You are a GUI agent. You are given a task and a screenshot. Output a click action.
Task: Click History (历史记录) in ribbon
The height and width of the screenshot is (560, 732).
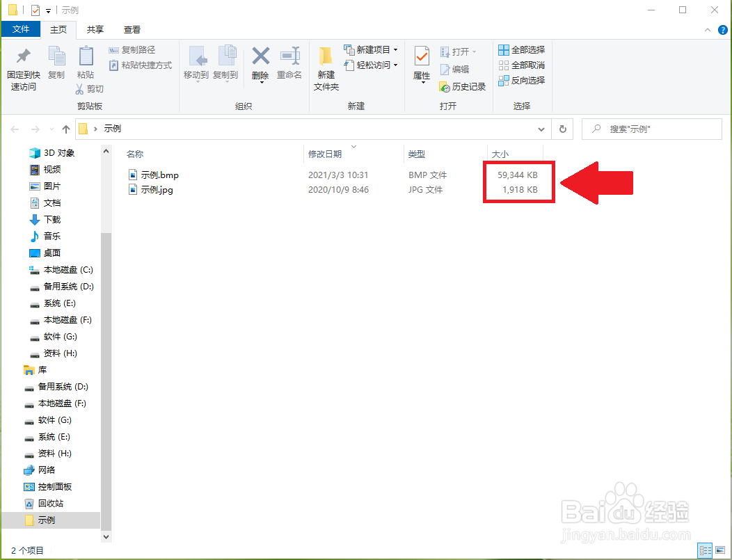(463, 87)
